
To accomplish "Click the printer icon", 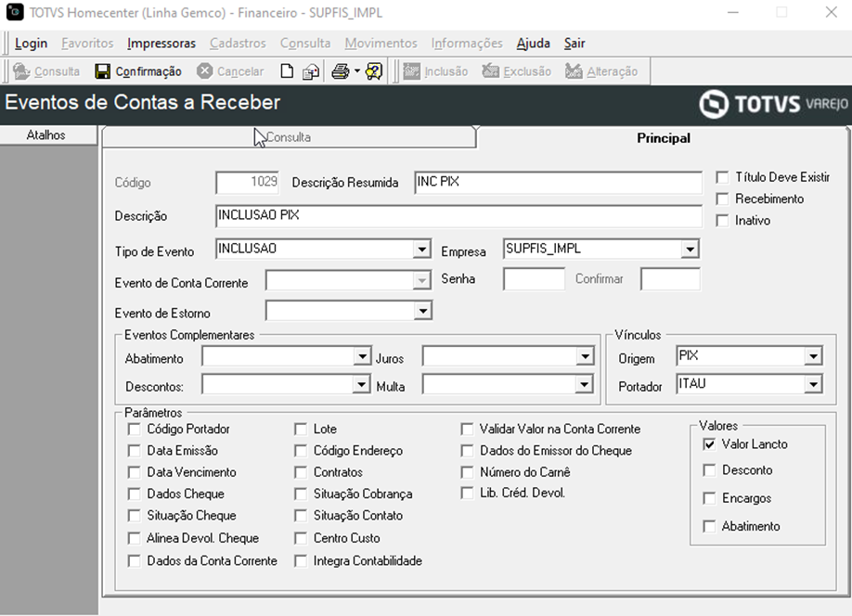I will point(340,71).
